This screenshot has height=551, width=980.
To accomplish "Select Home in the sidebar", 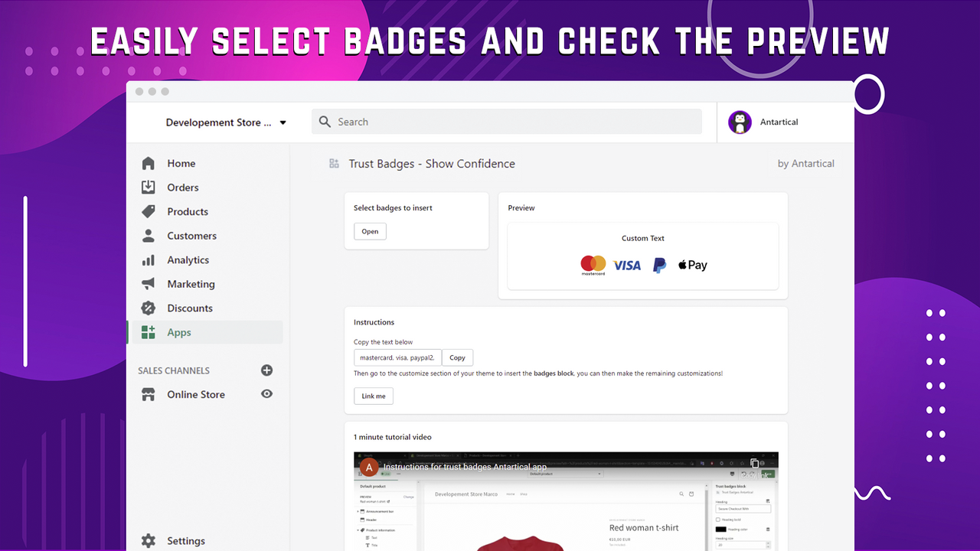I will (181, 163).
